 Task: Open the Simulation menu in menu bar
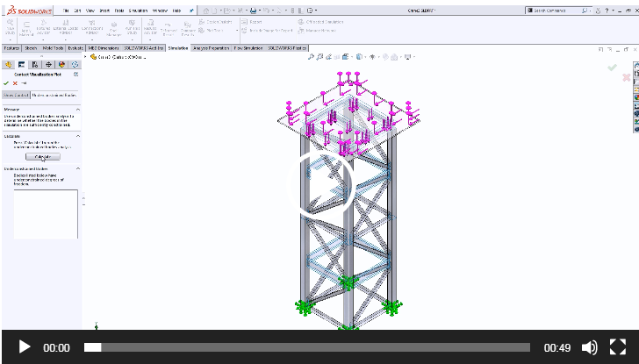(x=138, y=10)
